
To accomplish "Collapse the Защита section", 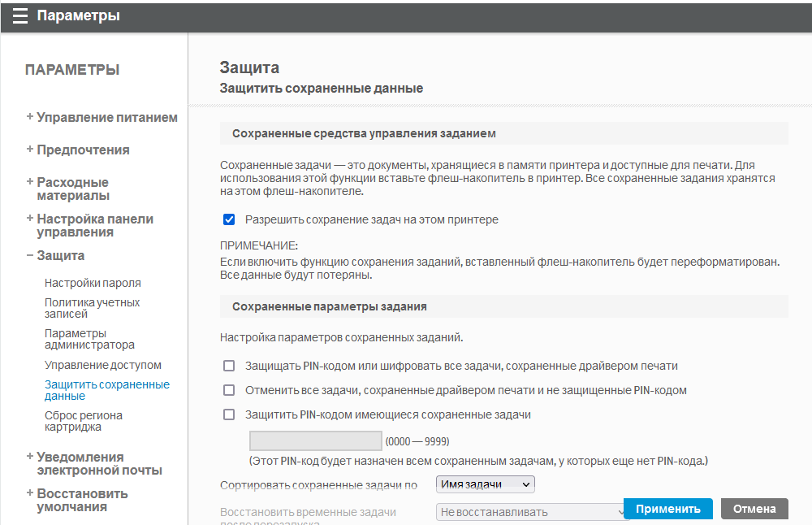I will click(x=55, y=255).
